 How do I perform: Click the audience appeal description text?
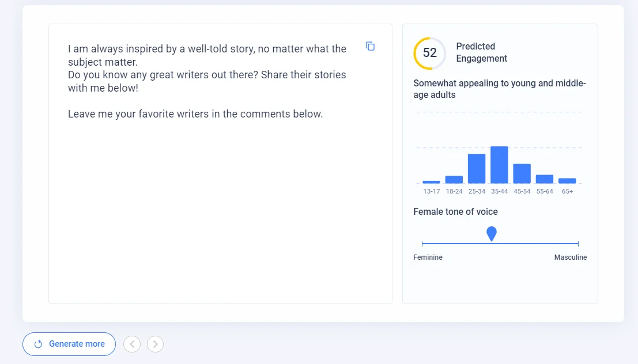pyautogui.click(x=499, y=89)
